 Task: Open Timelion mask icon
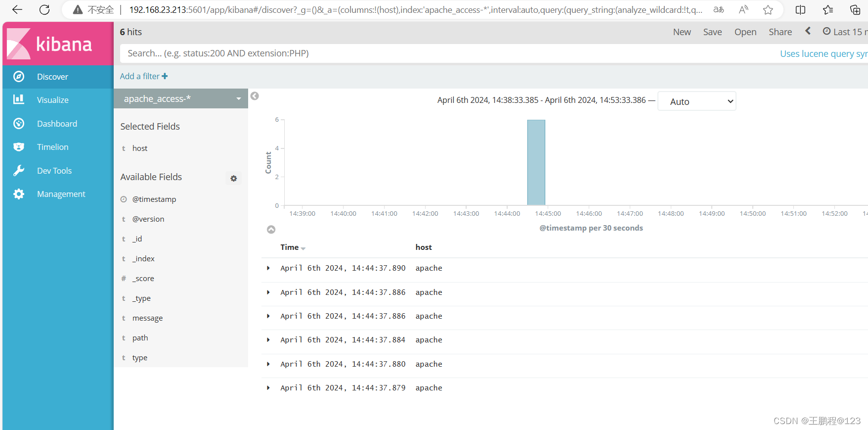[19, 147]
